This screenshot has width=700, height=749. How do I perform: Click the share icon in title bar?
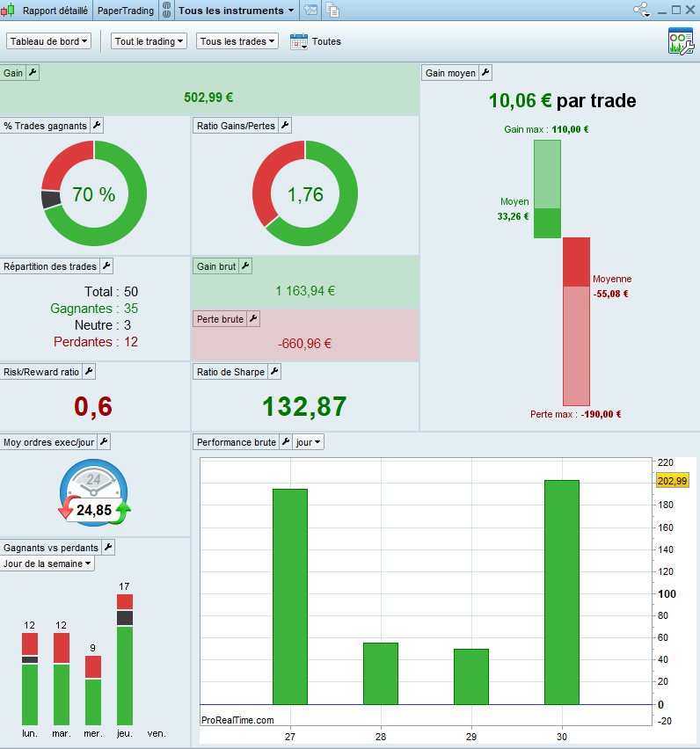[642, 10]
